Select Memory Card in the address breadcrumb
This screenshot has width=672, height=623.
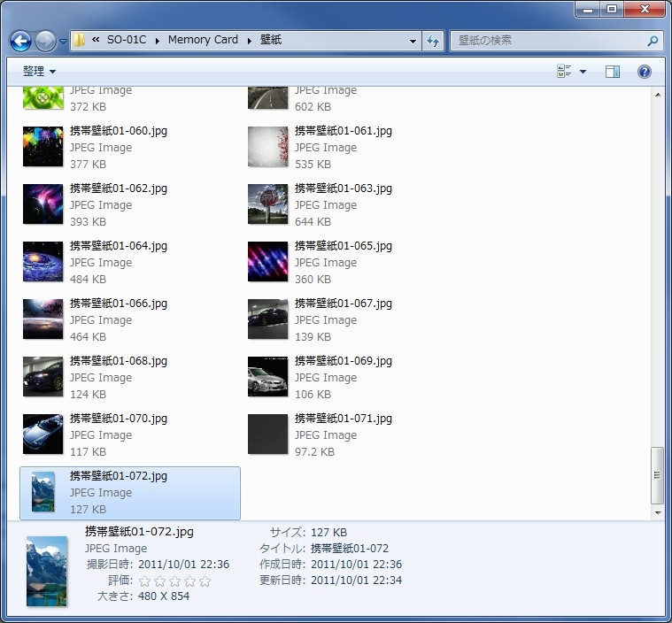pos(203,40)
